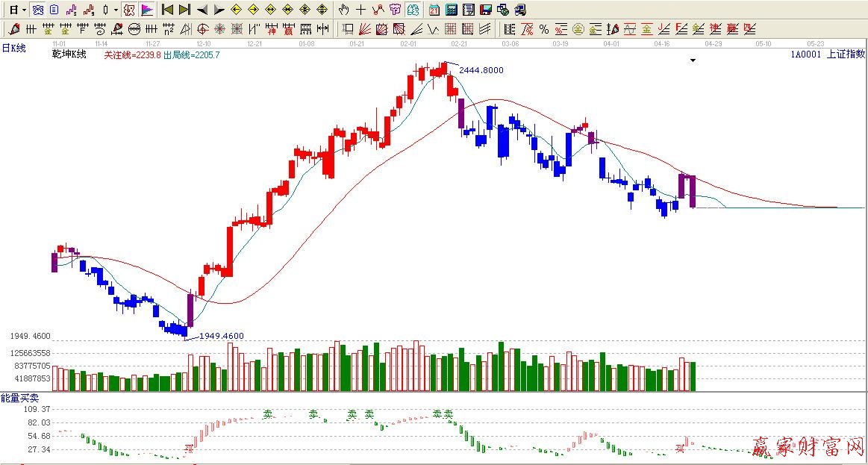Click the pink flag toolbar icon
868x465 pixels.
click(147, 10)
